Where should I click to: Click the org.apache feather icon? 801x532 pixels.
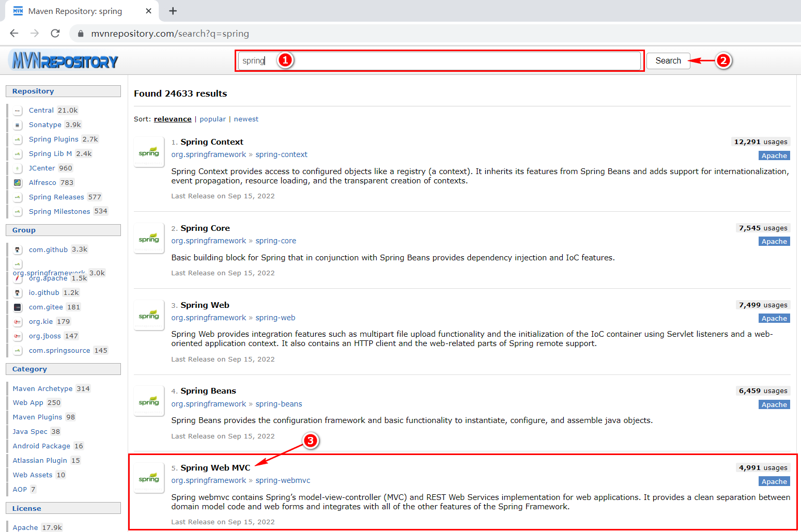(18, 278)
